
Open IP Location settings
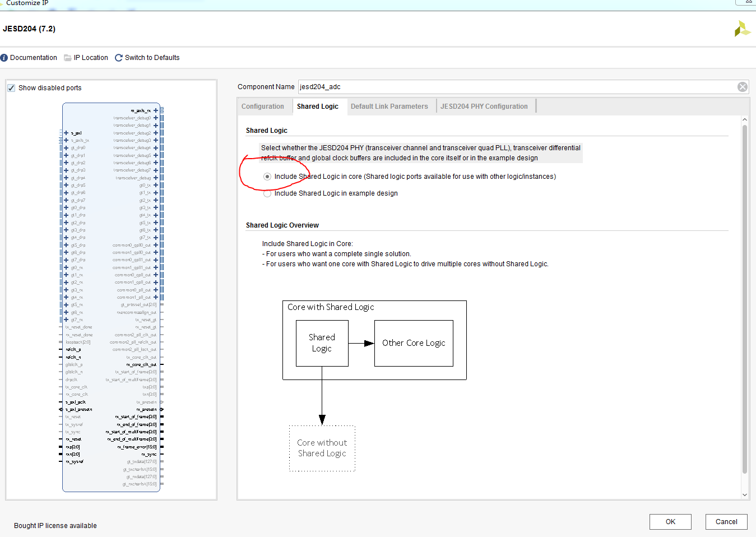(x=91, y=58)
